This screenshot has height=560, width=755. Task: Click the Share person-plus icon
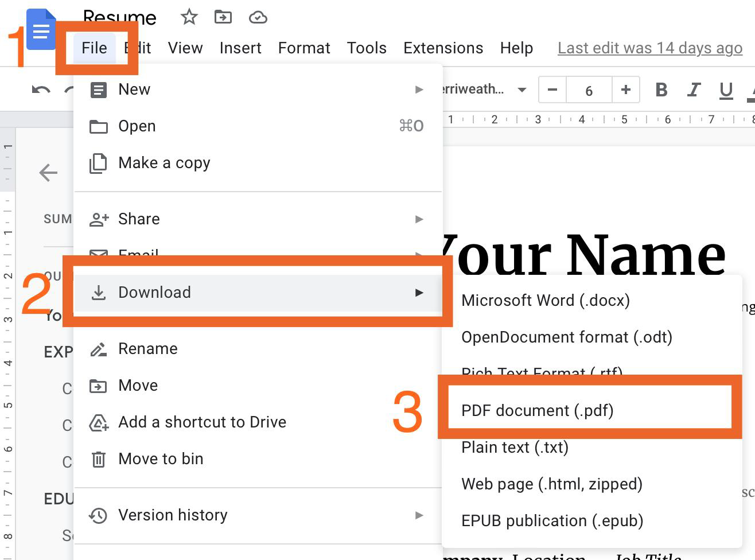(99, 219)
